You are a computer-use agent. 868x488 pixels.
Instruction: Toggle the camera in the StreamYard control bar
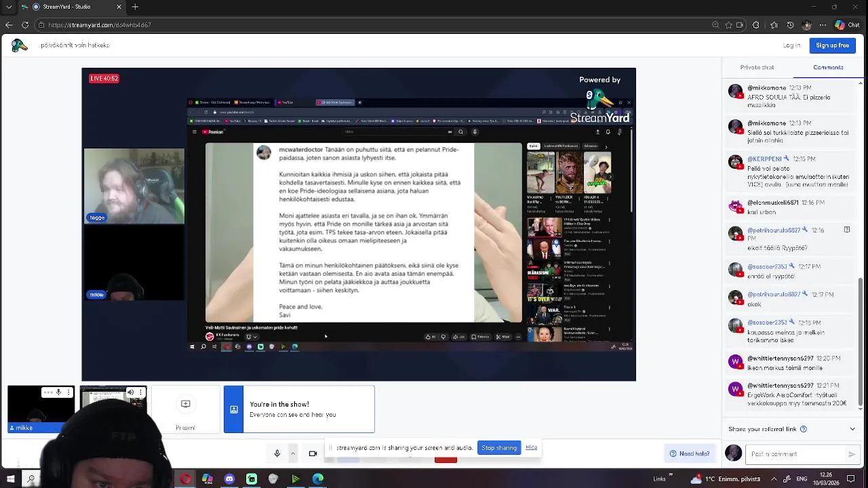click(x=313, y=453)
